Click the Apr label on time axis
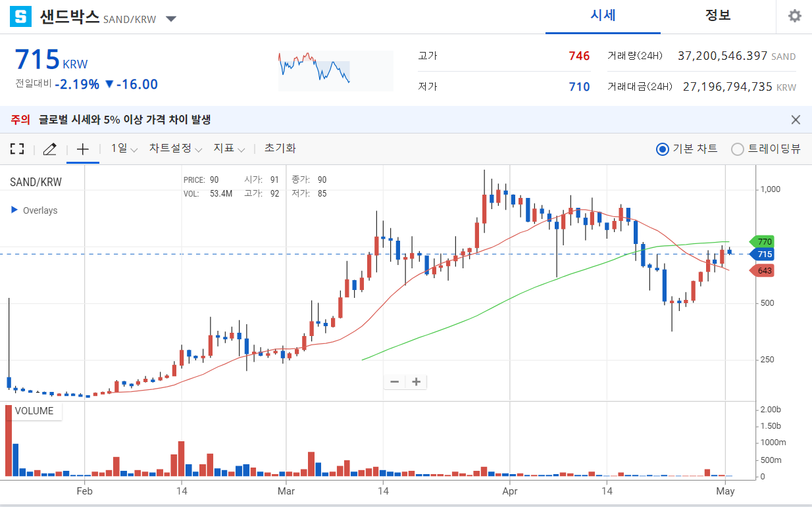This screenshot has height=507, width=812. click(x=509, y=491)
